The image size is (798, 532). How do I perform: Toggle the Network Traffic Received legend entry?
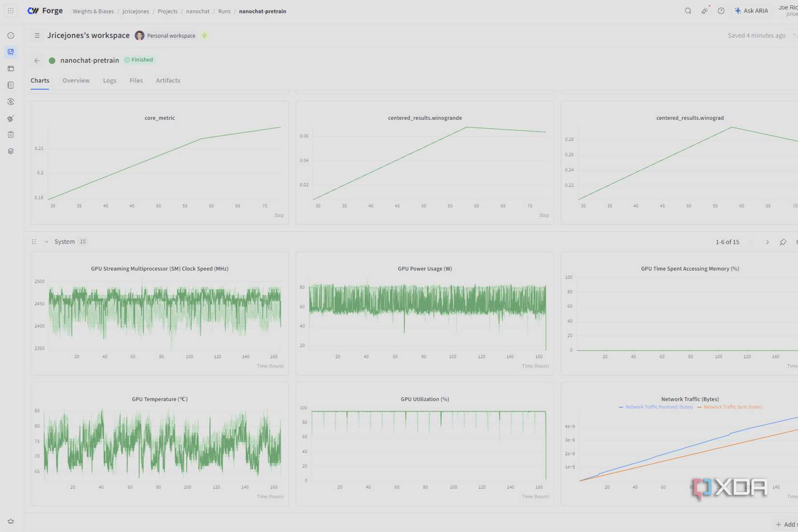point(655,407)
